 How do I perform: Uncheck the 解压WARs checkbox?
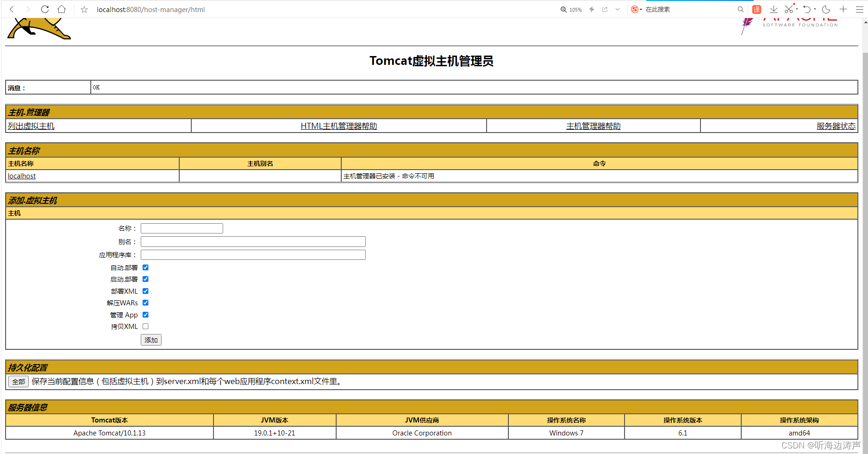coord(145,303)
